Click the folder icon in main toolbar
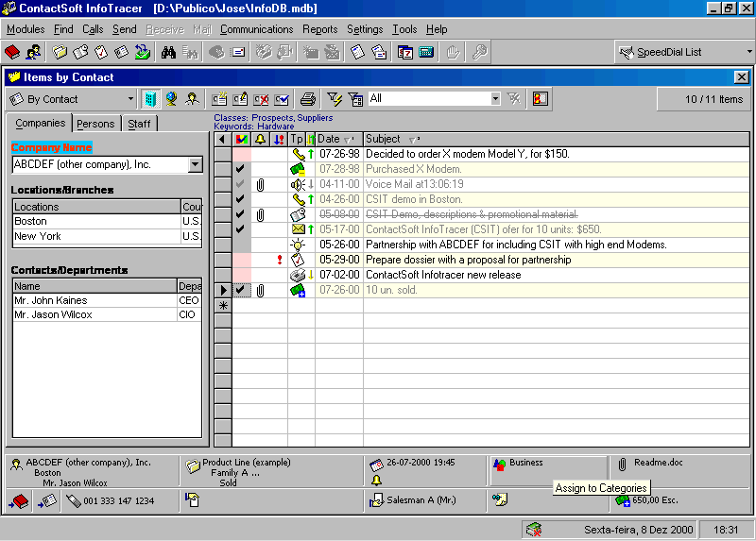The width and height of the screenshot is (756, 541). tap(60, 52)
